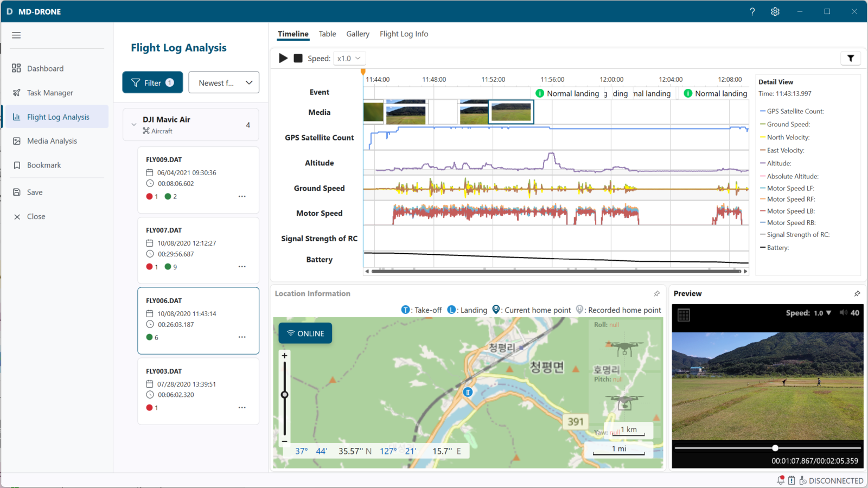The height and width of the screenshot is (488, 868).
Task: Click the Preview video progress handle
Action: [775, 448]
